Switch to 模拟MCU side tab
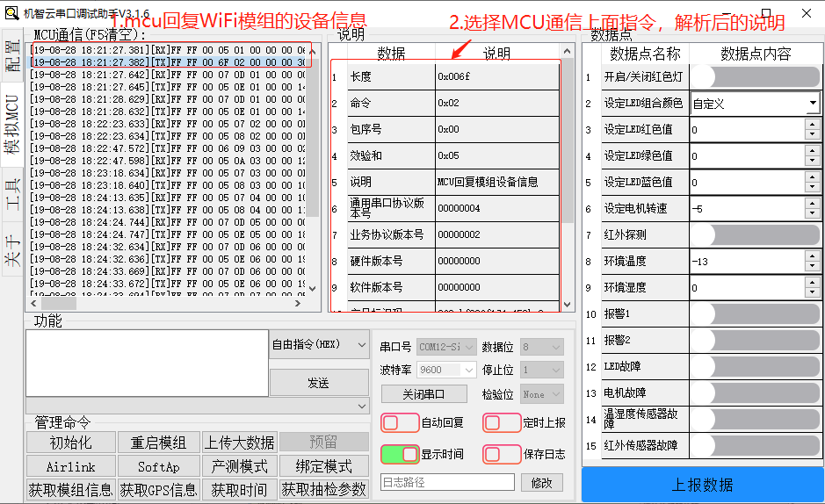Image resolution: width=825 pixels, height=504 pixels. (x=12, y=125)
